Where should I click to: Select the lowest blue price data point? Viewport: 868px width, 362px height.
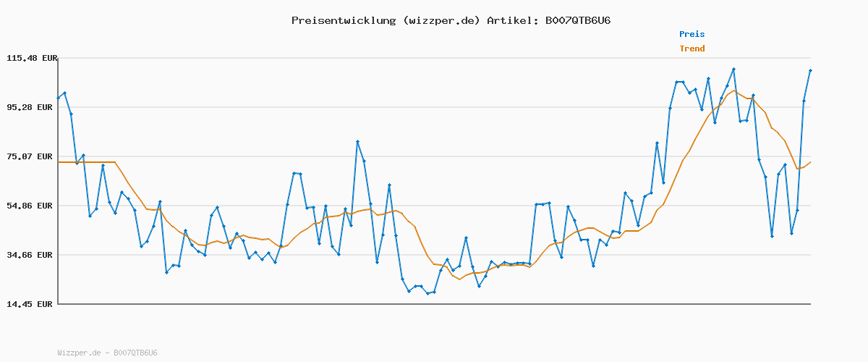427,293
